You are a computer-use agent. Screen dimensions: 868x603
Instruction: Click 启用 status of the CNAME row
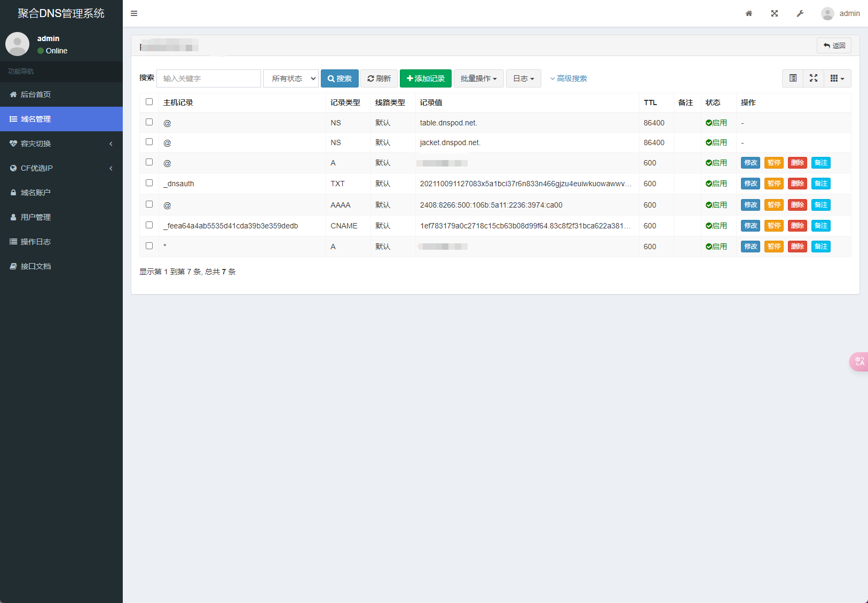coord(716,226)
